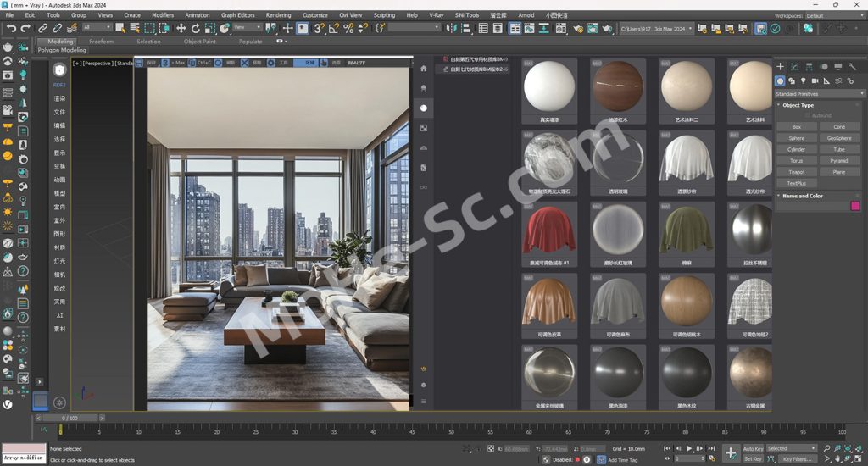This screenshot has height=466, width=868.
Task: Click the Teapot primitive button
Action: (796, 172)
